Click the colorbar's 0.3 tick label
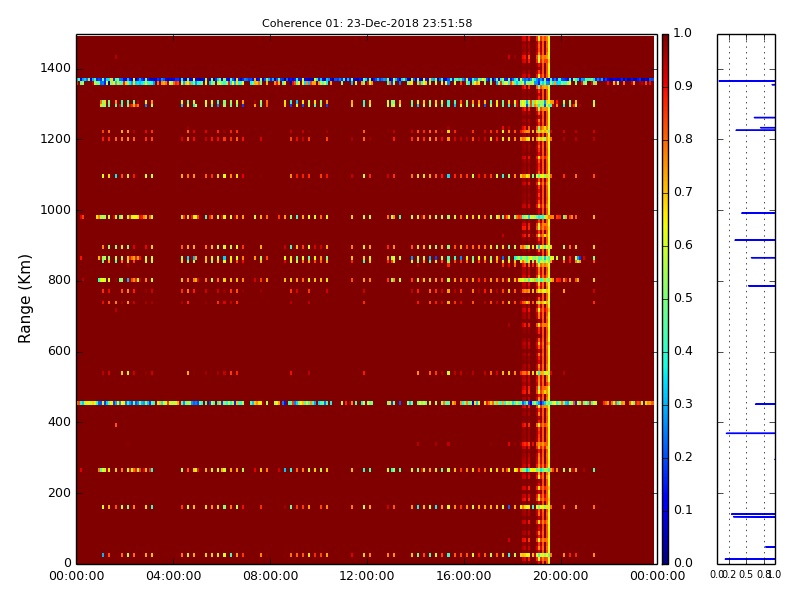The height and width of the screenshot is (600, 800). pos(682,404)
